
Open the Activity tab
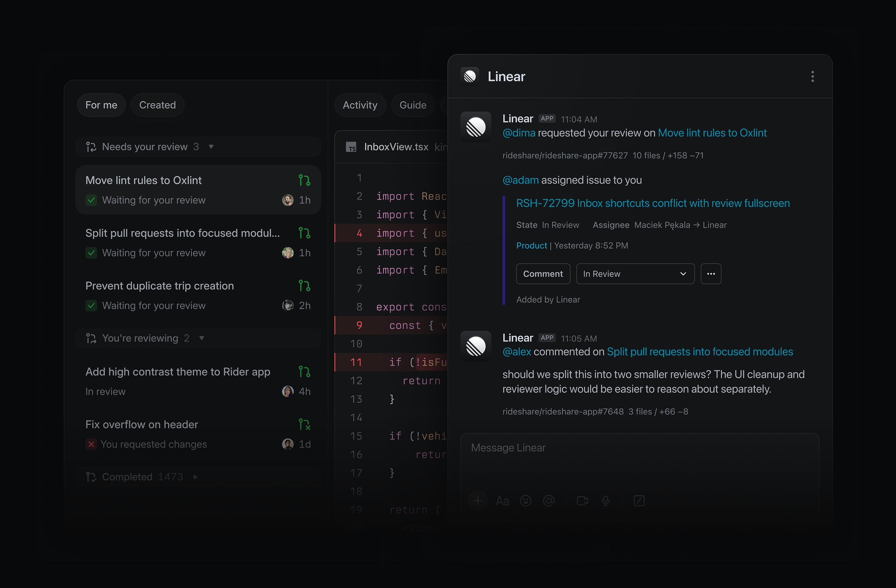point(360,105)
